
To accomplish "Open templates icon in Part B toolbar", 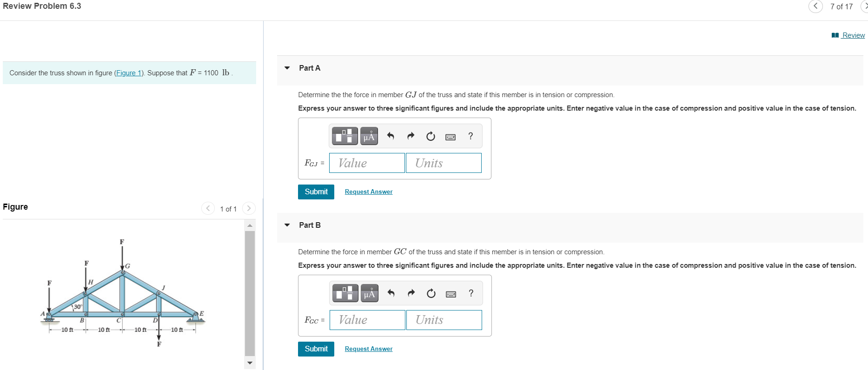I will (x=345, y=293).
